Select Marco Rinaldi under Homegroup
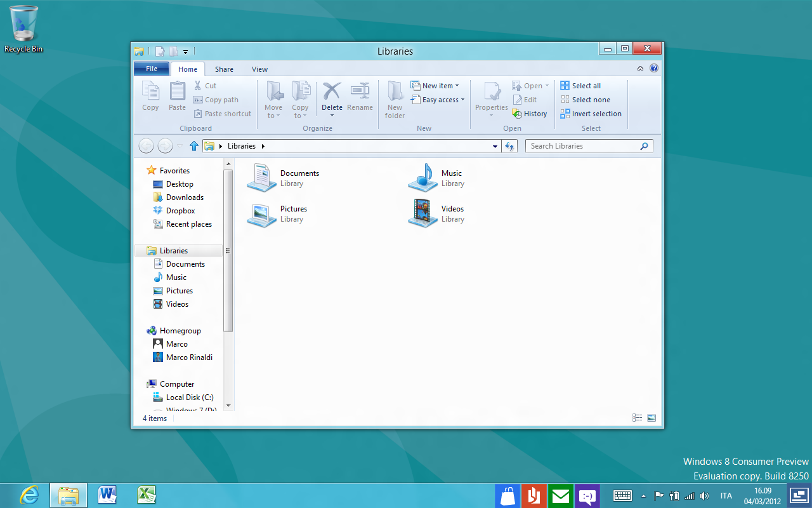Image resolution: width=812 pixels, height=508 pixels. [x=183, y=358]
